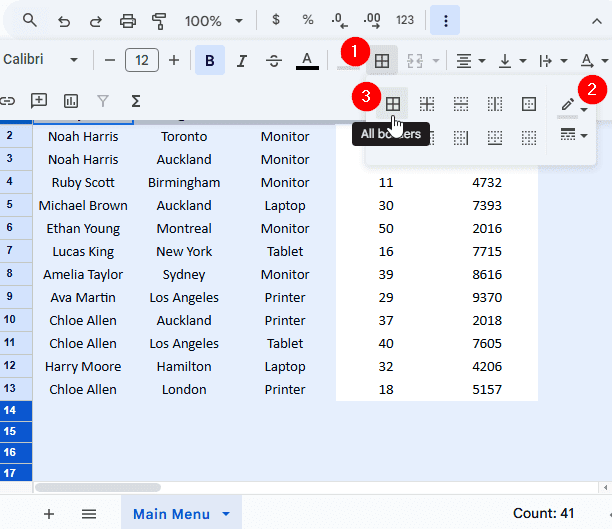Image resolution: width=612 pixels, height=529 pixels.
Task: Apply All borders from the borders popup
Action: coord(393,104)
